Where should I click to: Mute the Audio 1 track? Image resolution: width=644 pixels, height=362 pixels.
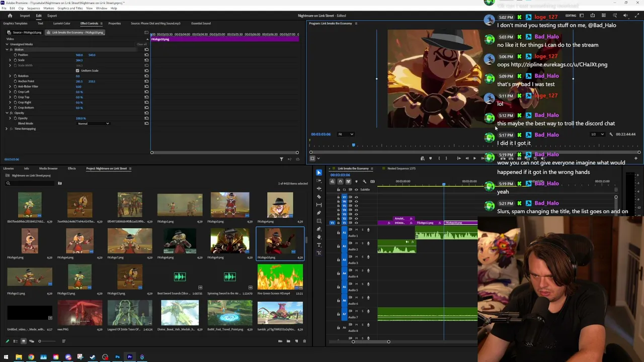coord(356,230)
